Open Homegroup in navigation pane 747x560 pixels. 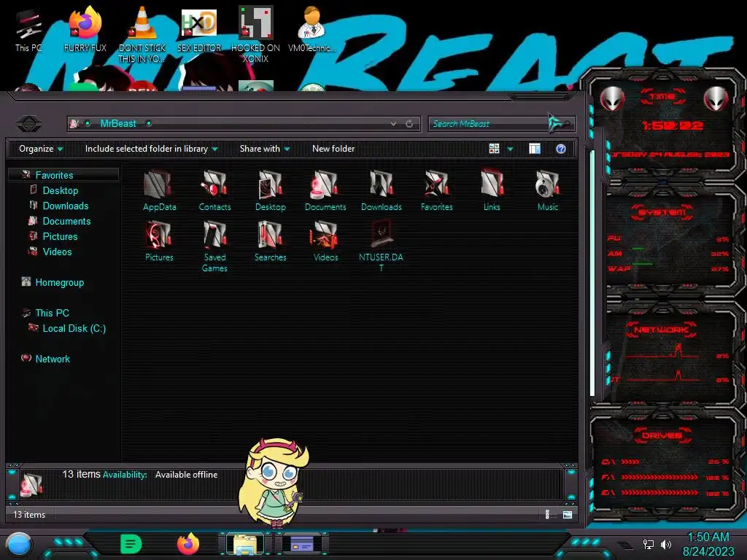(59, 282)
